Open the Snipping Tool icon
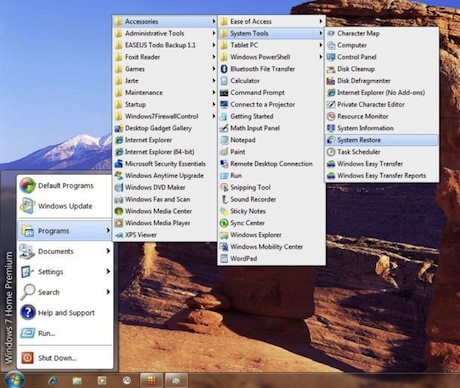This screenshot has height=388, width=460. 224,187
